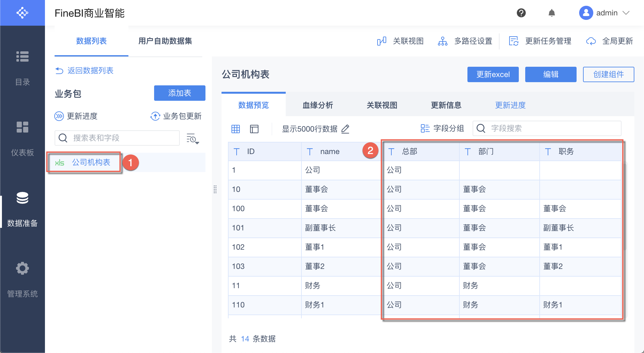Open the 用户自助数据集 tab
The image size is (644, 353).
tap(165, 41)
